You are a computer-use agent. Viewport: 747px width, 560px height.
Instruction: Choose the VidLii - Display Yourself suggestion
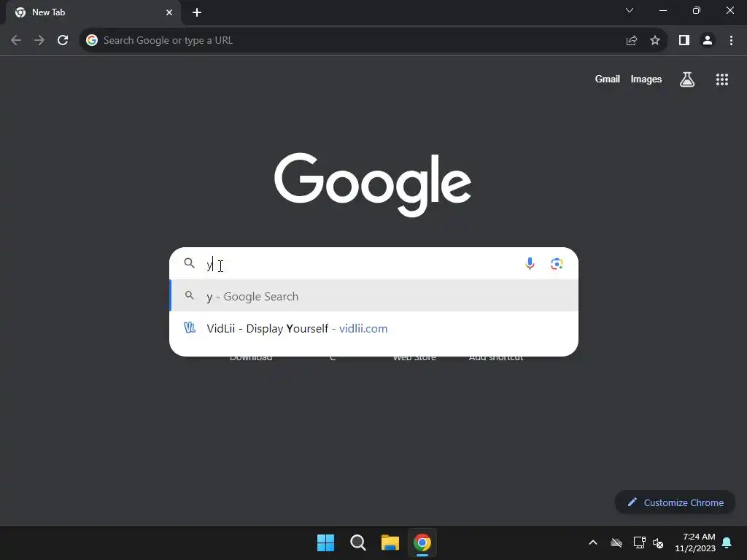(374, 329)
